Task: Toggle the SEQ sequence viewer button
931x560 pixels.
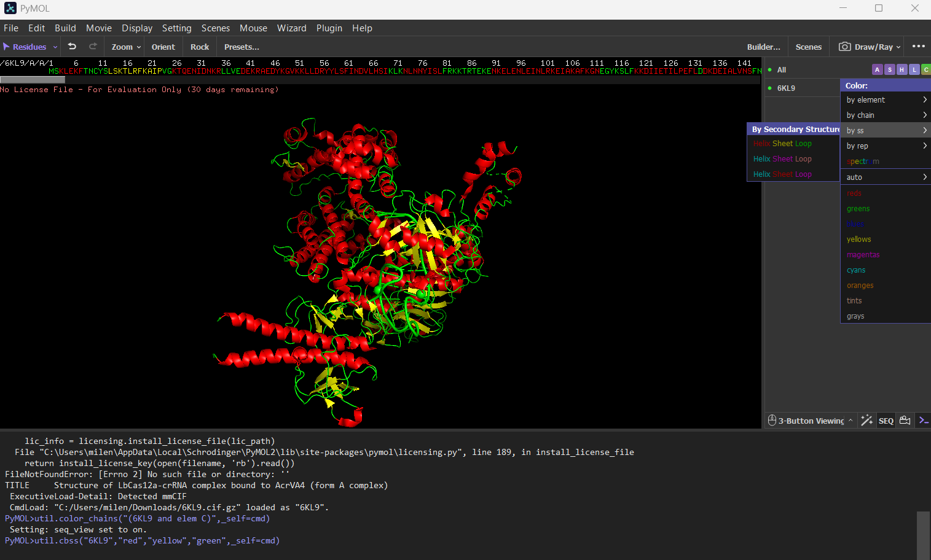Action: 886,421
